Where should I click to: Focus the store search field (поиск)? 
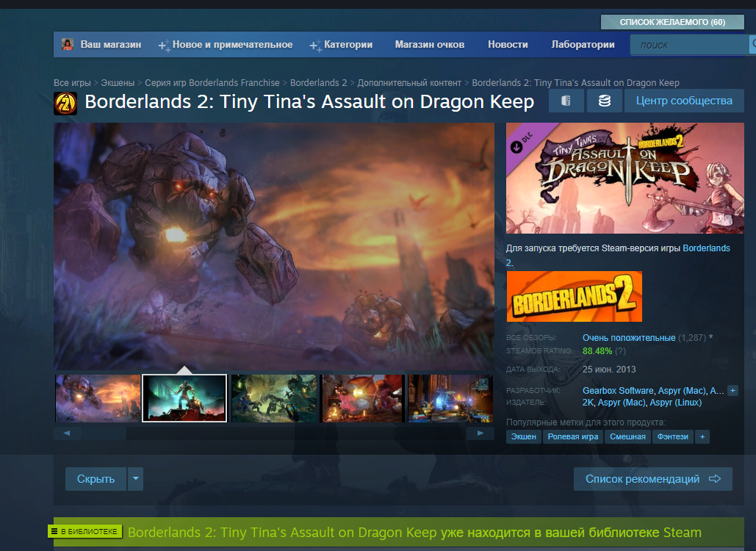click(x=688, y=45)
